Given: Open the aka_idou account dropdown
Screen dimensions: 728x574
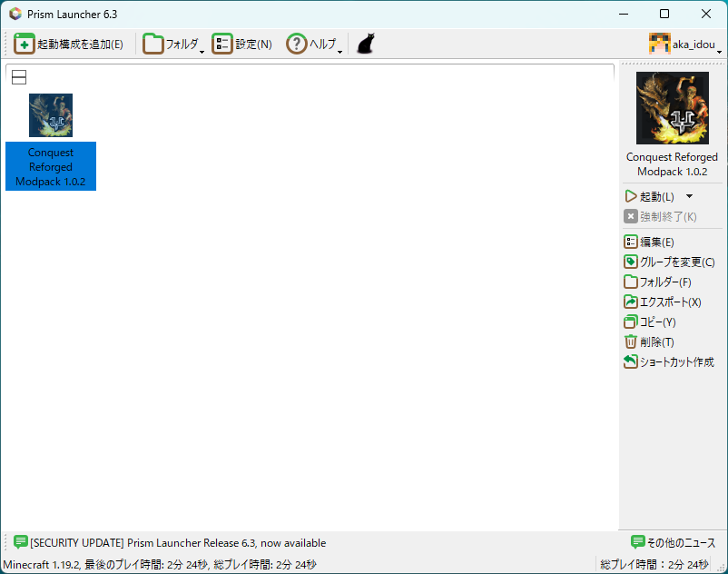Looking at the screenshot, I should tap(685, 45).
